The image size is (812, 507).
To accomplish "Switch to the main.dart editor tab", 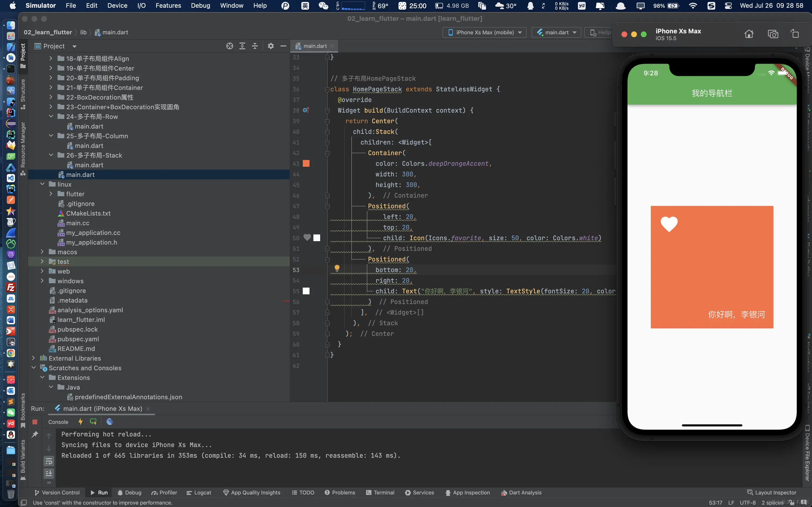I will (315, 46).
